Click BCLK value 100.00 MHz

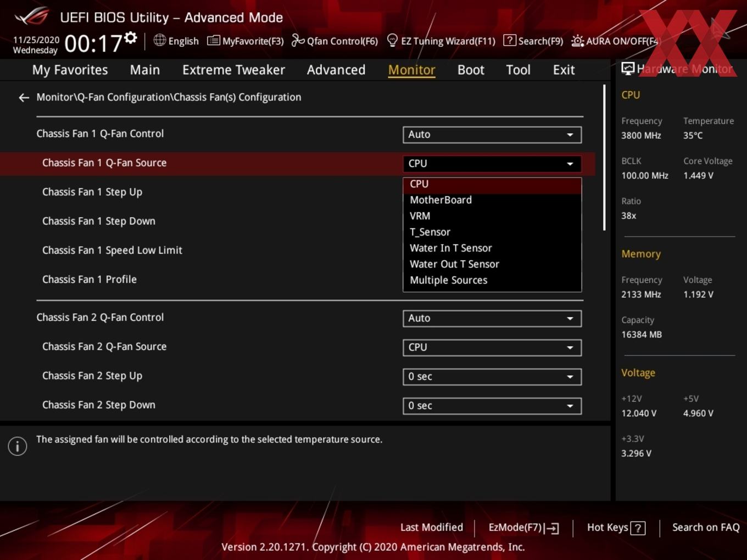click(x=645, y=176)
